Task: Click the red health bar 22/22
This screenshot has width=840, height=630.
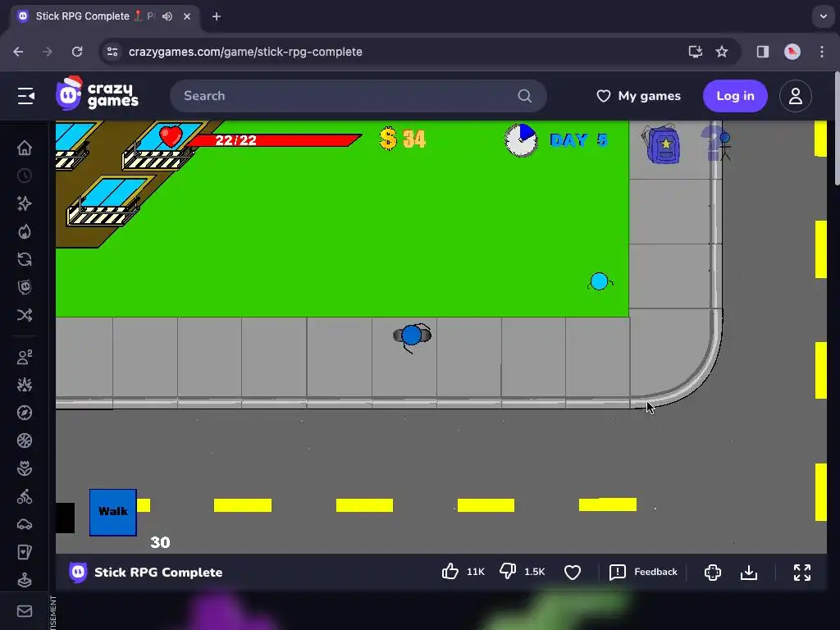Action: (274, 140)
